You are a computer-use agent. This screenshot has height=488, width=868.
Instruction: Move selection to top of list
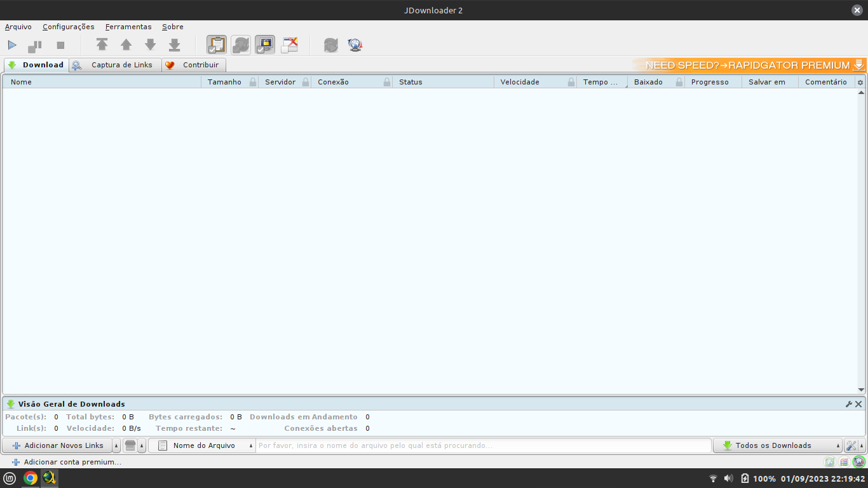[x=102, y=44]
